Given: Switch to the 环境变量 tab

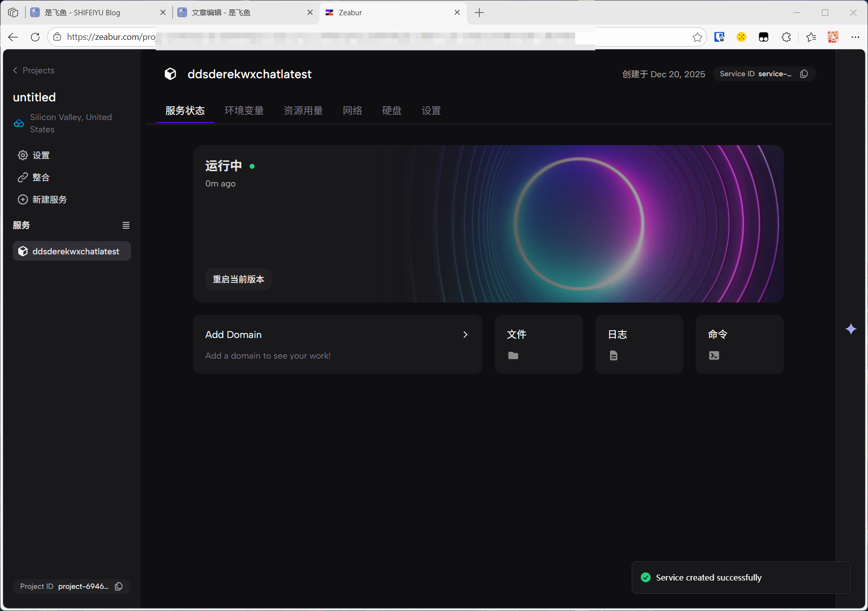Looking at the screenshot, I should click(244, 111).
